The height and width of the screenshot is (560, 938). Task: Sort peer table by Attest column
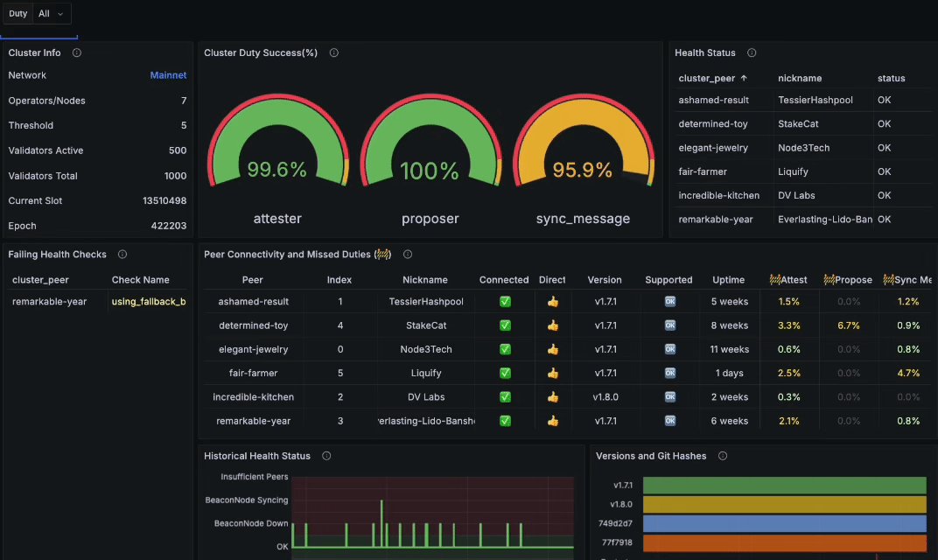787,280
